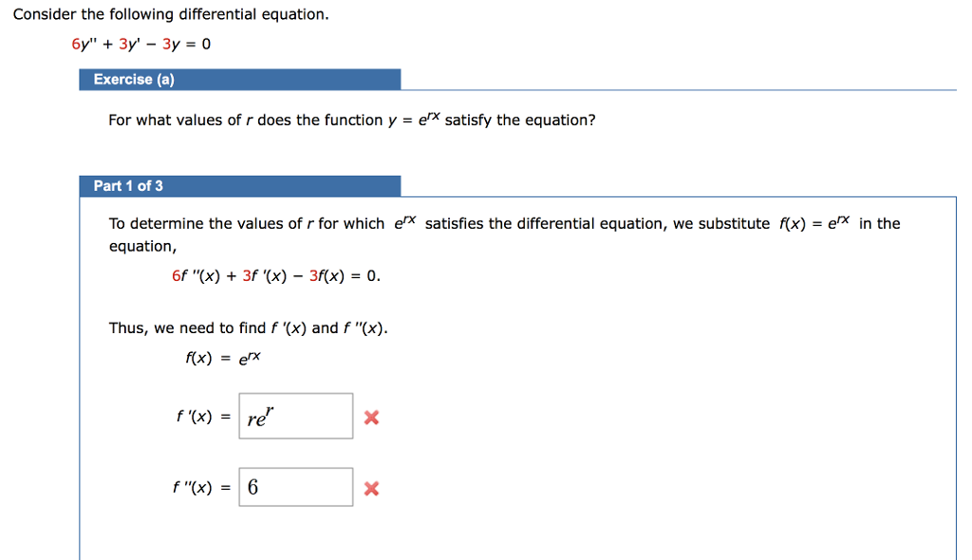972x560 pixels.
Task: Click the red cross for the second derivative field
Action: point(370,487)
